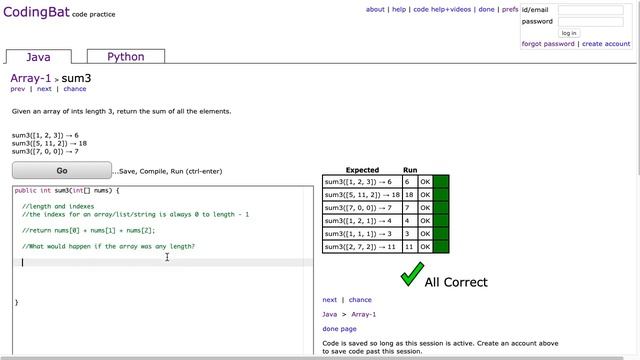
Task: Click green status cell for sum3([1, 2, 3])
Action: pos(441,182)
